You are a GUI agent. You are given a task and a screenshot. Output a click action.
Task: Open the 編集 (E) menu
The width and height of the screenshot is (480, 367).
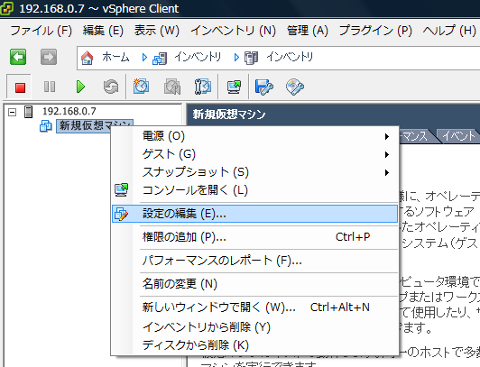coord(103,31)
